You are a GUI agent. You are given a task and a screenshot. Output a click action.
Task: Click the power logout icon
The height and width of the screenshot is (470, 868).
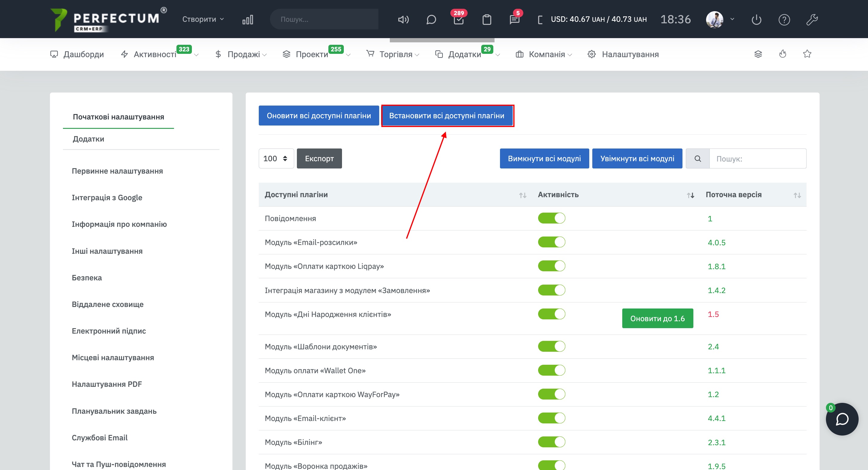[756, 20]
